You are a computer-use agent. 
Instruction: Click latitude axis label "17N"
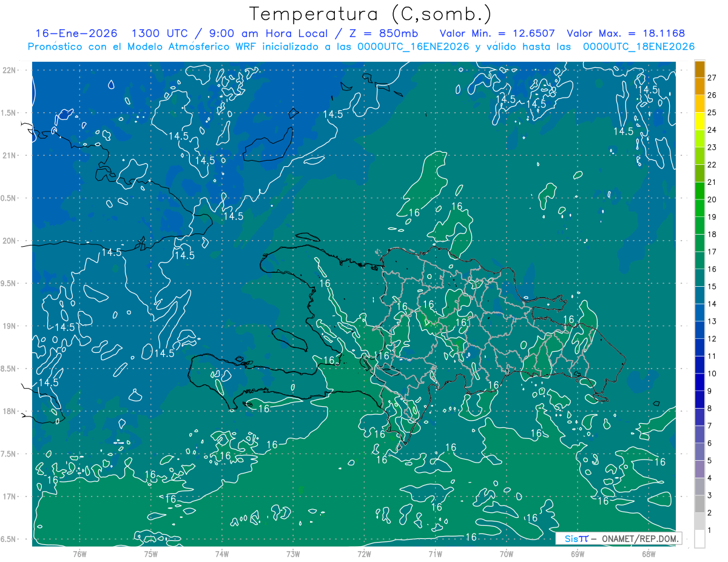[x=8, y=497]
